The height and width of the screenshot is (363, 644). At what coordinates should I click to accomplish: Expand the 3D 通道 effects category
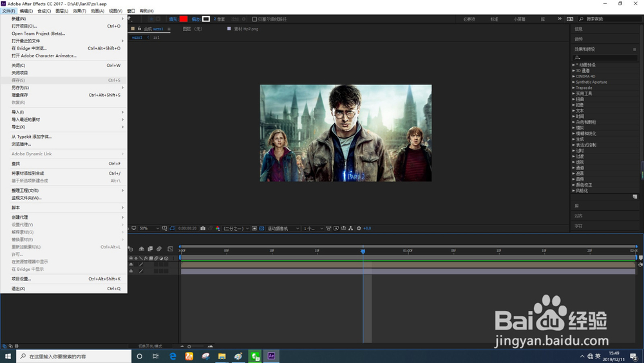[573, 70]
